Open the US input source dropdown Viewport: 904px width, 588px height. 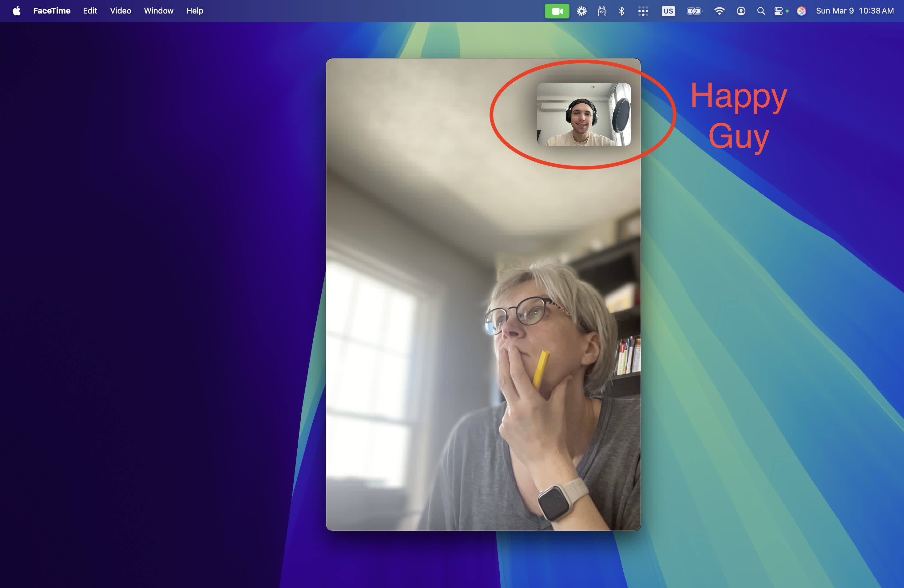click(668, 11)
